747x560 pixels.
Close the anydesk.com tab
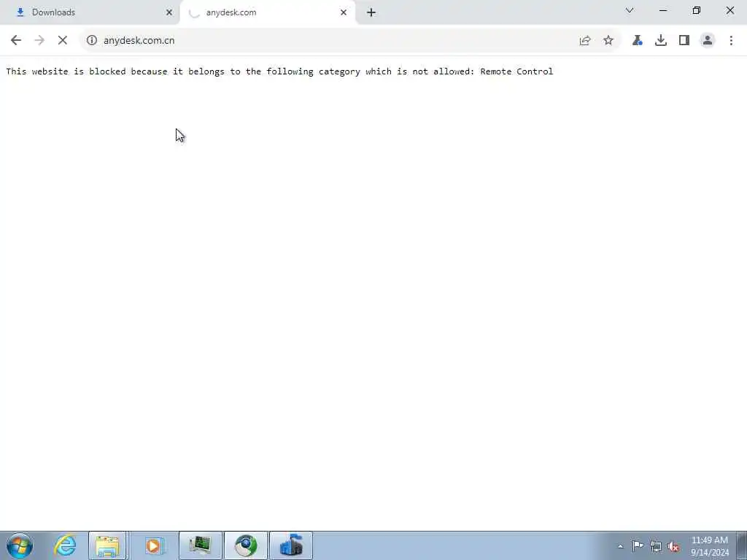pyautogui.click(x=344, y=12)
